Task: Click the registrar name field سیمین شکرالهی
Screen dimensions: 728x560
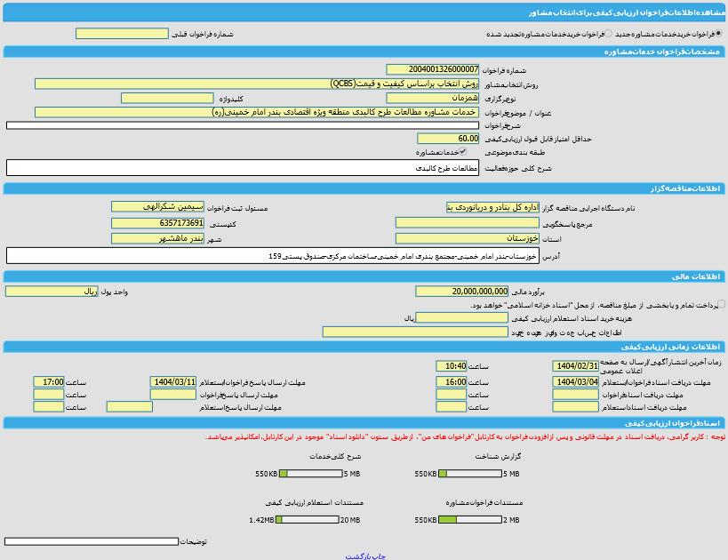Action: tap(158, 206)
